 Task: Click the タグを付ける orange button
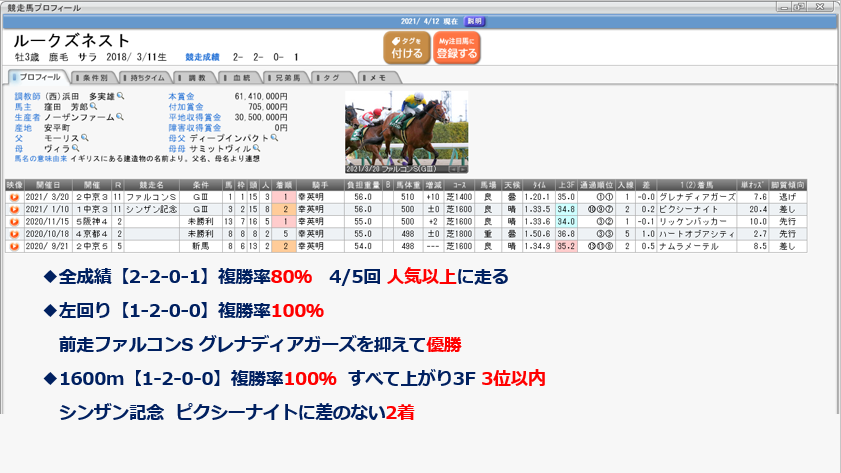pos(406,47)
